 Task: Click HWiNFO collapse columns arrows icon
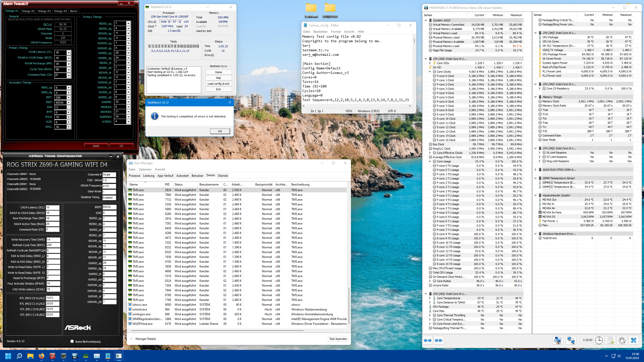tap(438, 340)
